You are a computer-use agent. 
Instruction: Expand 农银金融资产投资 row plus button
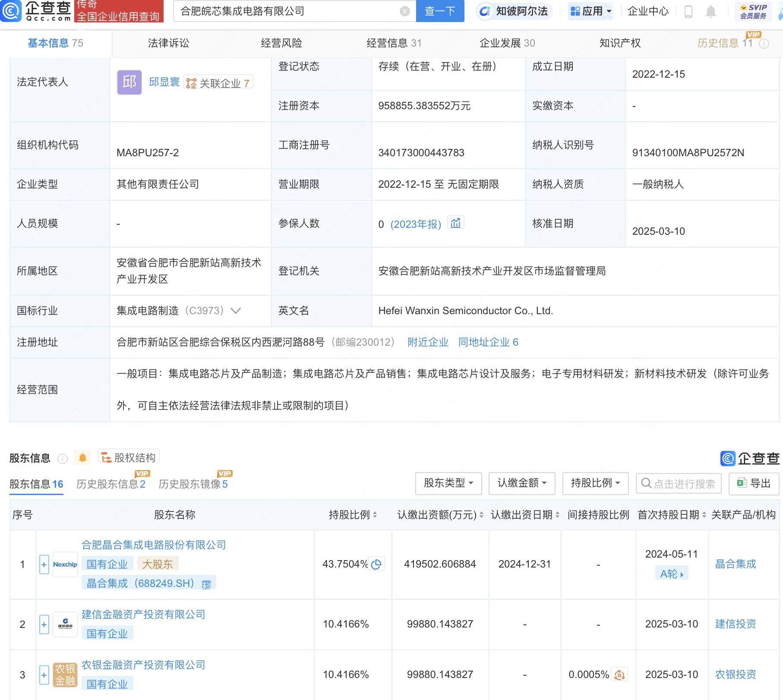tap(44, 675)
